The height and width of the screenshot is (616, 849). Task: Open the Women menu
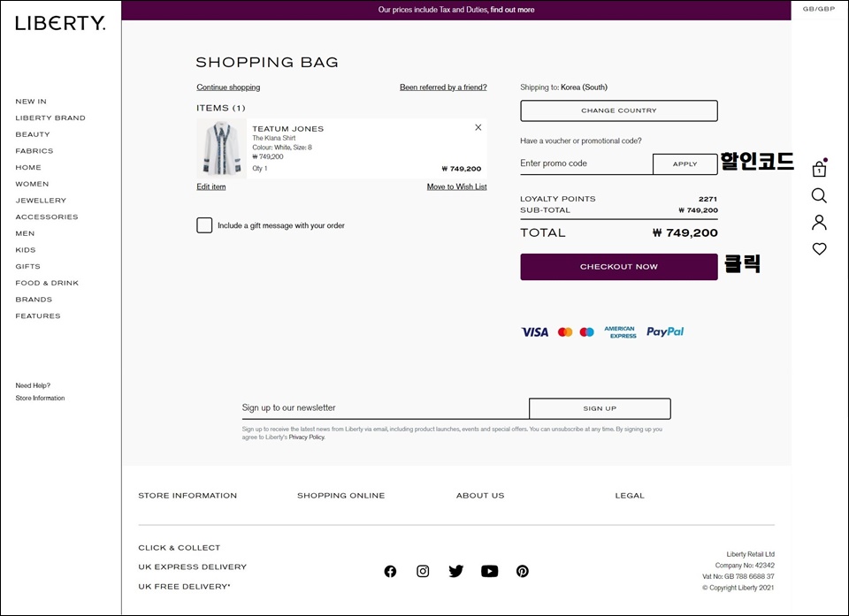pyautogui.click(x=32, y=184)
